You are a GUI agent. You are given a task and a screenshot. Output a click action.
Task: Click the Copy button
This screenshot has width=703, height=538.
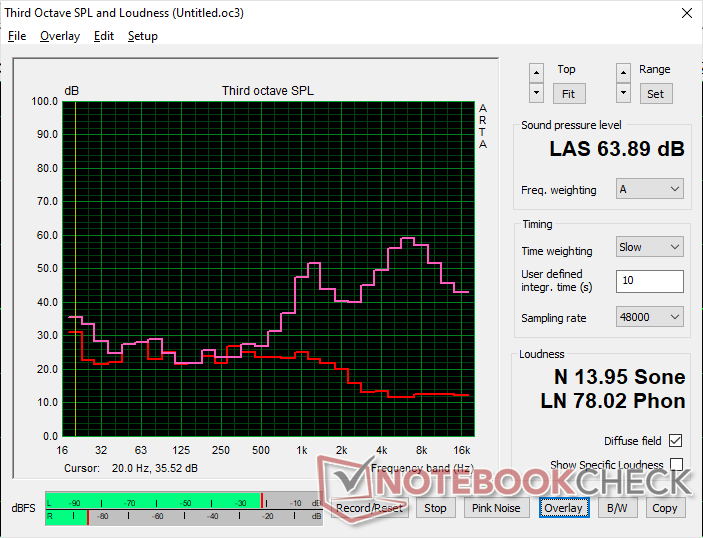(665, 508)
